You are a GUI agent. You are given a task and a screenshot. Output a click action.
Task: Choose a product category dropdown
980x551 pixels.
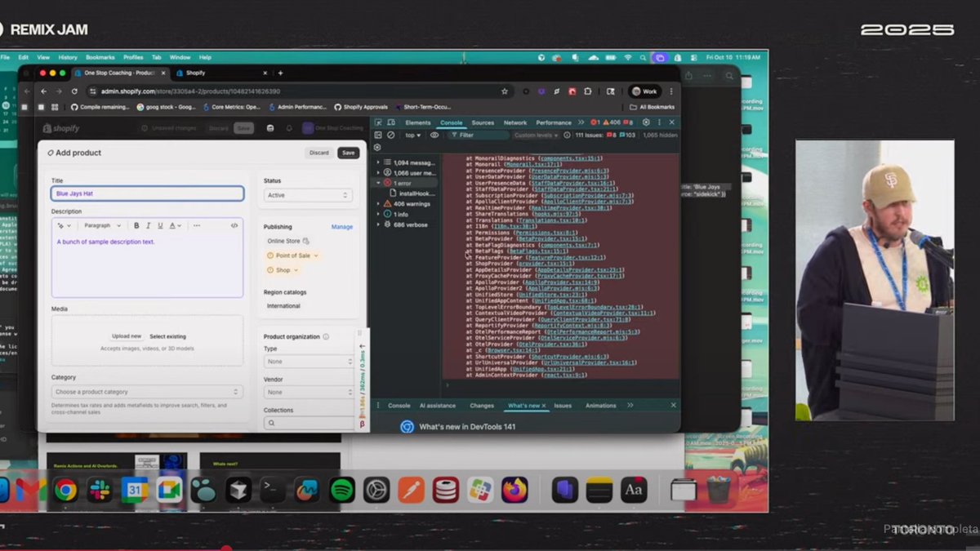[x=147, y=392]
